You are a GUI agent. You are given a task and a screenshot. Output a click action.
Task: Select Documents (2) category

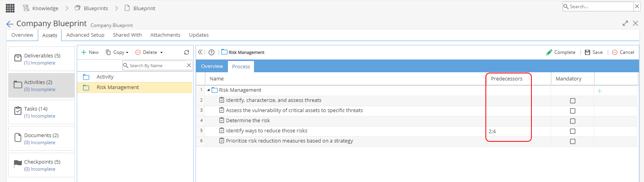[41, 139]
